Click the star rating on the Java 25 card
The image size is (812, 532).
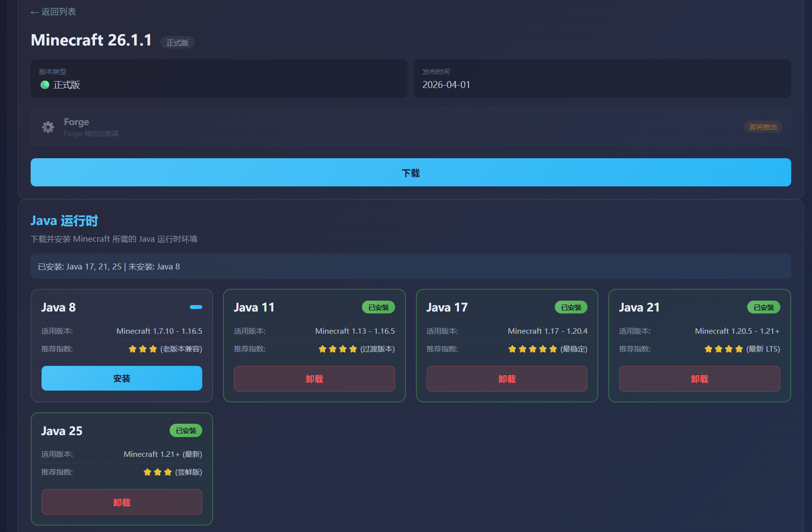coord(158,472)
